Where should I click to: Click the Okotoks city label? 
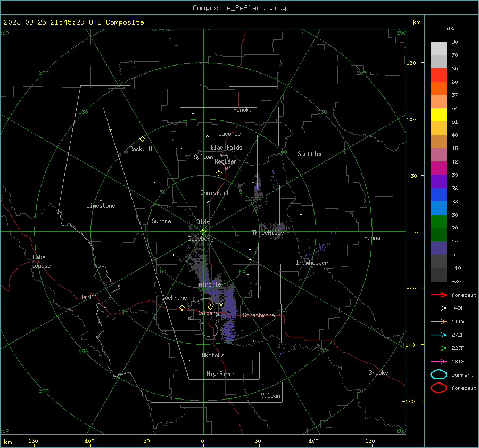coord(213,355)
